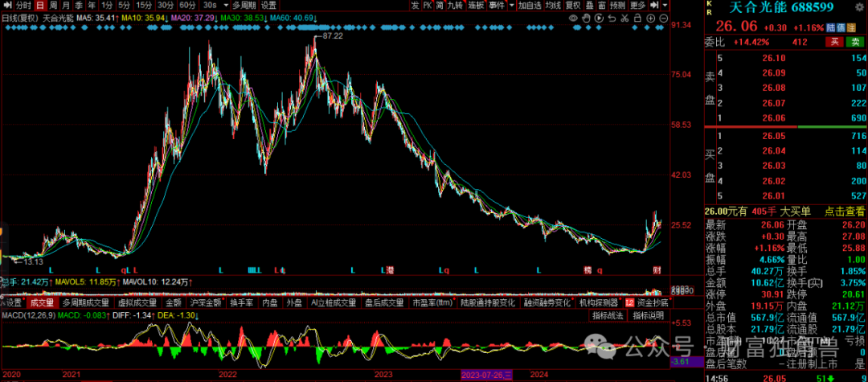The image size is (868, 382).
Task: Select the 多周期成交量 indicator tab
Action: click(x=86, y=303)
